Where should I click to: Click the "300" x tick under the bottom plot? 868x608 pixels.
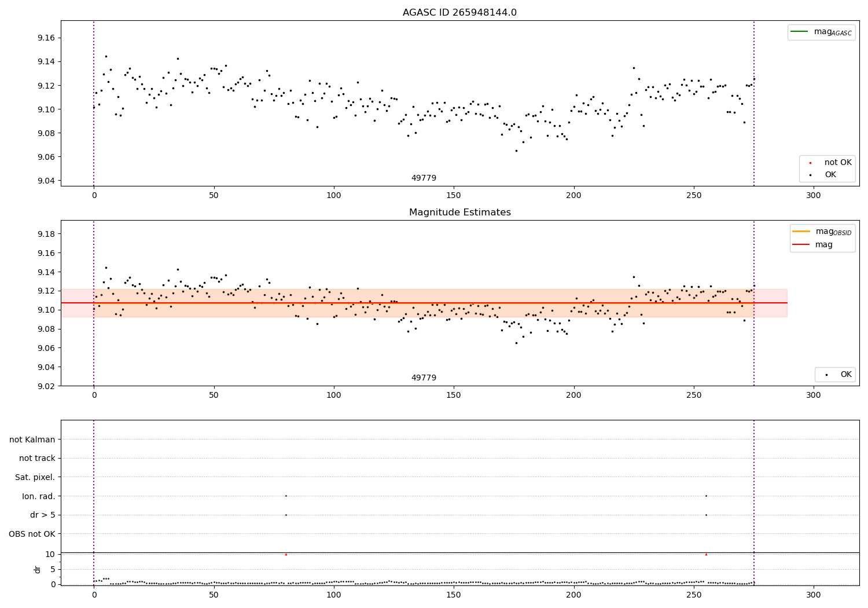(814, 595)
